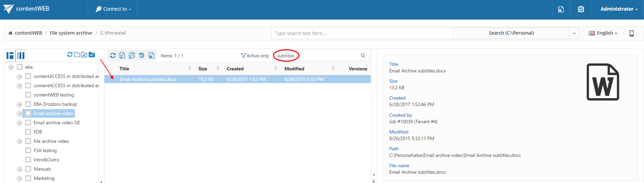Click the home icon in breadcrumb
This screenshot has width=644, height=183.
pos(10,33)
